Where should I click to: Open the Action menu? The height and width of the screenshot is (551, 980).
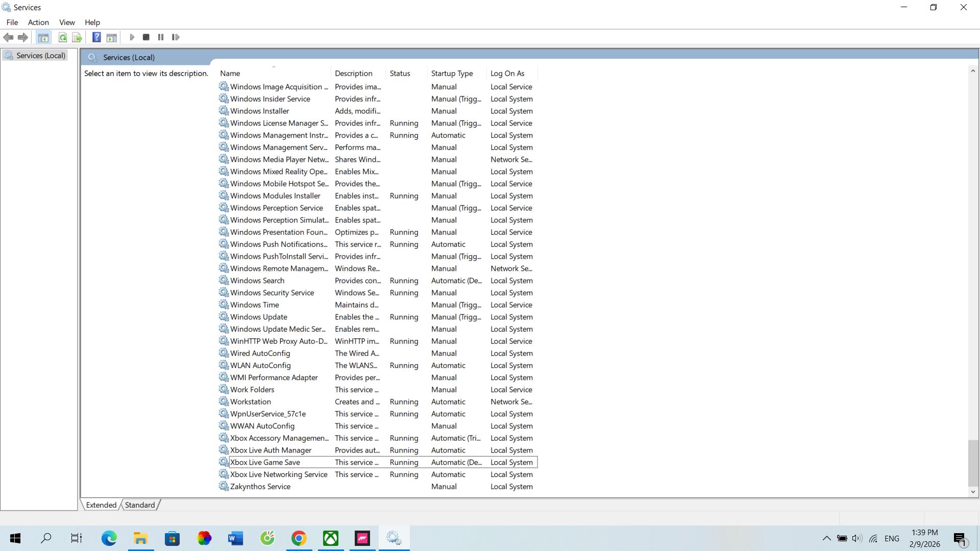coord(38,22)
